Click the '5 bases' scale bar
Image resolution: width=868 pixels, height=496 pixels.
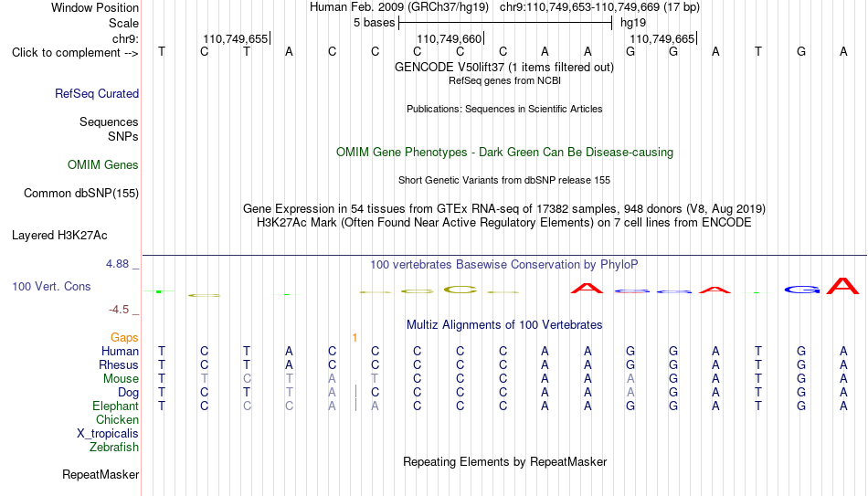(x=505, y=23)
